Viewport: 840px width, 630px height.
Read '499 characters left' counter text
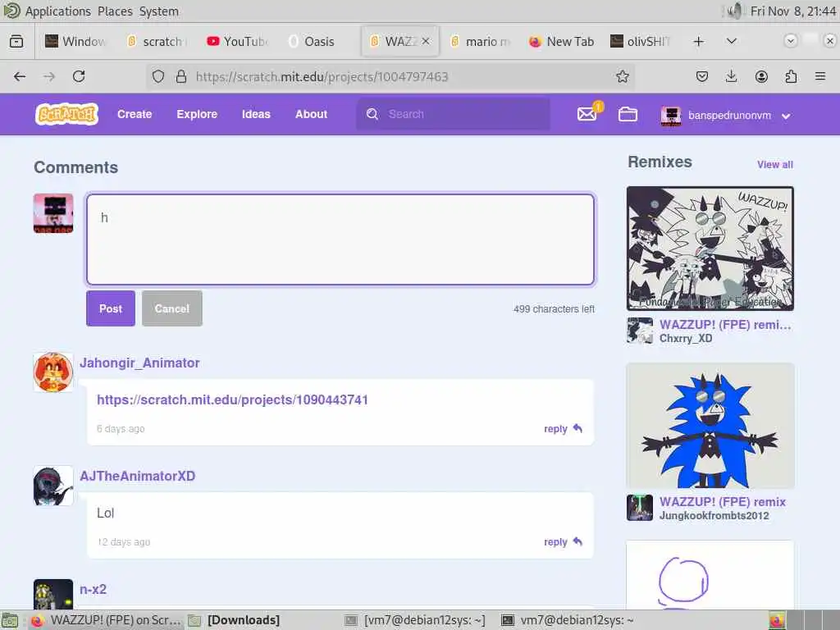pos(554,309)
